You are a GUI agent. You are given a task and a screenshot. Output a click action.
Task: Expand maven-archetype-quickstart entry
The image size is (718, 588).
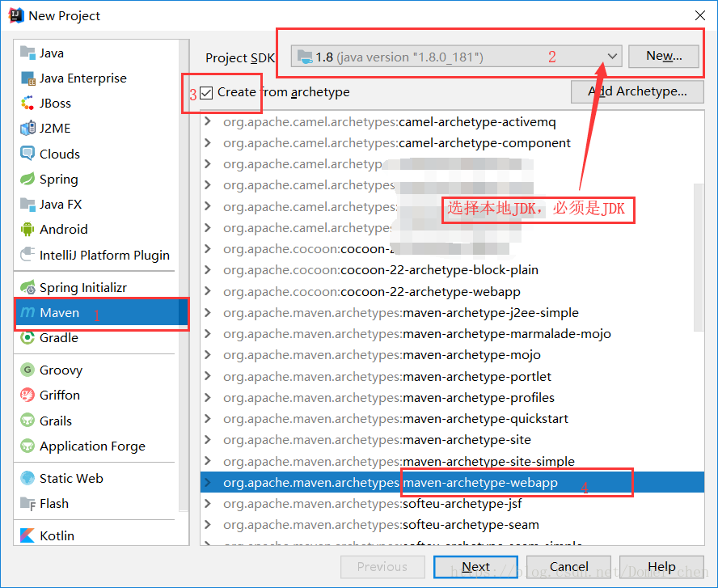(208, 419)
